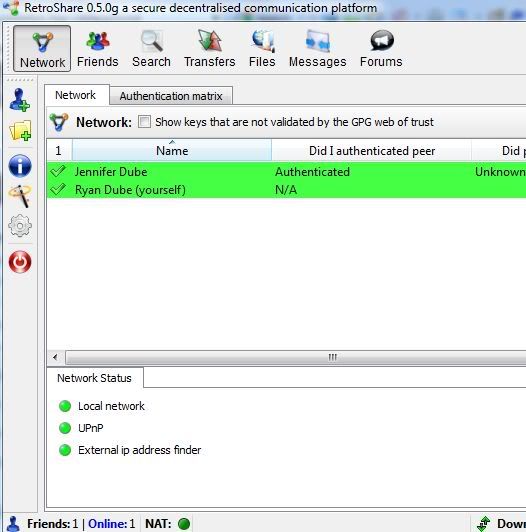The height and width of the screenshot is (532, 526).
Task: Open the Files section
Action: 262,49
